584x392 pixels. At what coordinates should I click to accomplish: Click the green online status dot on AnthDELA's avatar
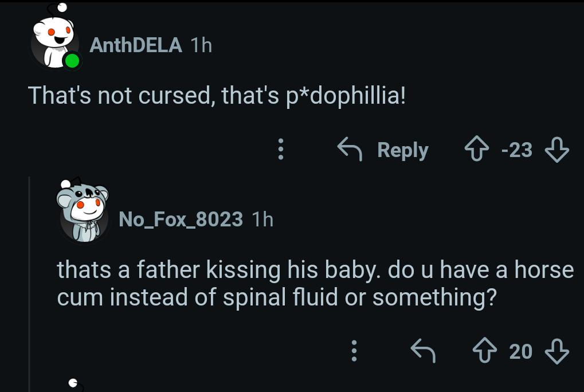73,60
